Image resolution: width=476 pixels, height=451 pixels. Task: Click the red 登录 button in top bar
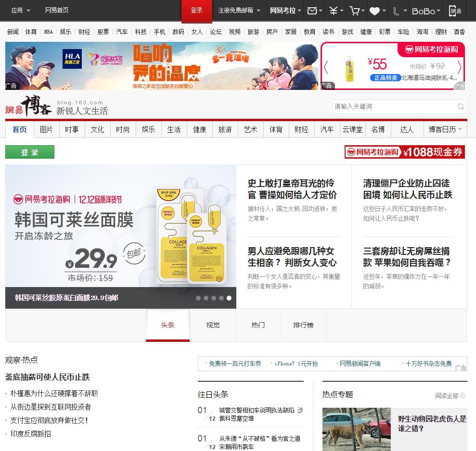click(x=196, y=10)
